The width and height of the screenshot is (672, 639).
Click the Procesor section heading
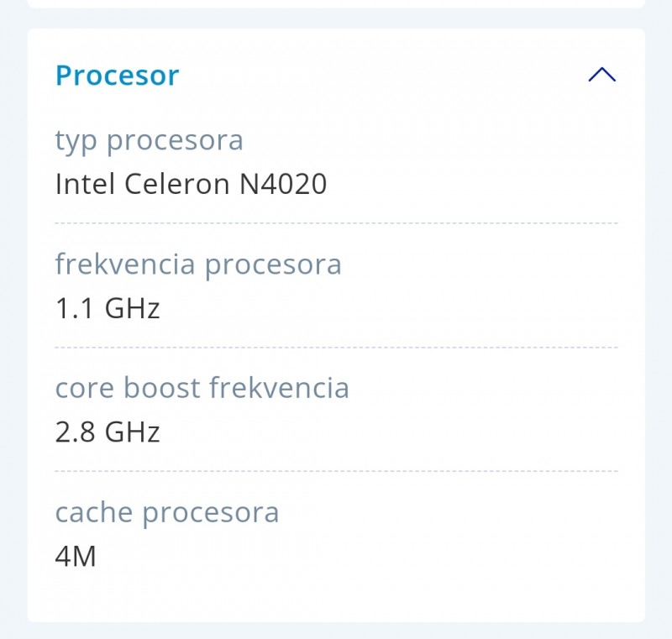pyautogui.click(x=118, y=76)
